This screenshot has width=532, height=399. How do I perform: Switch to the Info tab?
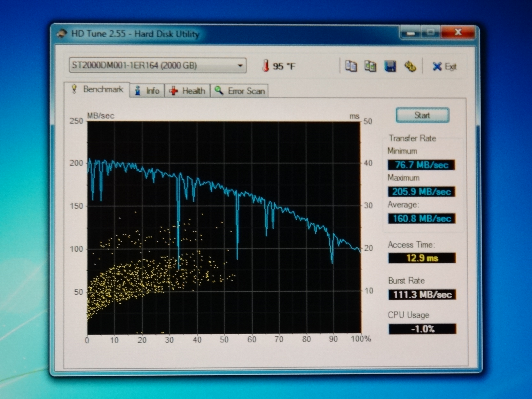(x=147, y=91)
